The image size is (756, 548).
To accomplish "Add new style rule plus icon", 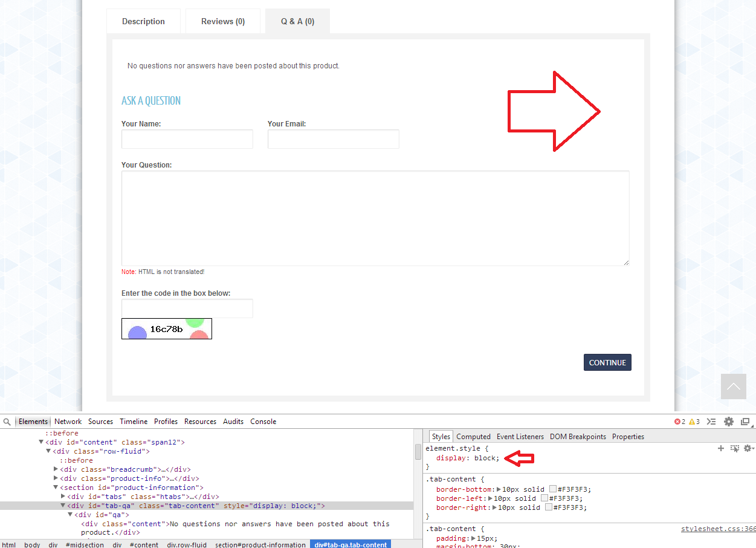I will (720, 448).
